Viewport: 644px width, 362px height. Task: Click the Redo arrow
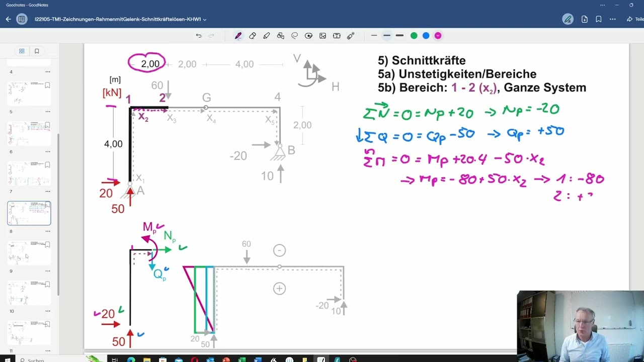[x=211, y=36]
